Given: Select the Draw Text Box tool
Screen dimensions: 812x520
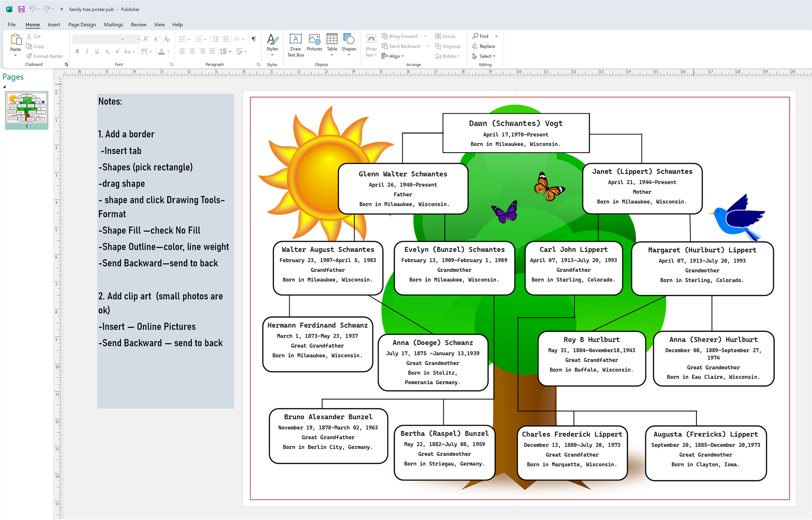Looking at the screenshot, I should pyautogui.click(x=295, y=44).
